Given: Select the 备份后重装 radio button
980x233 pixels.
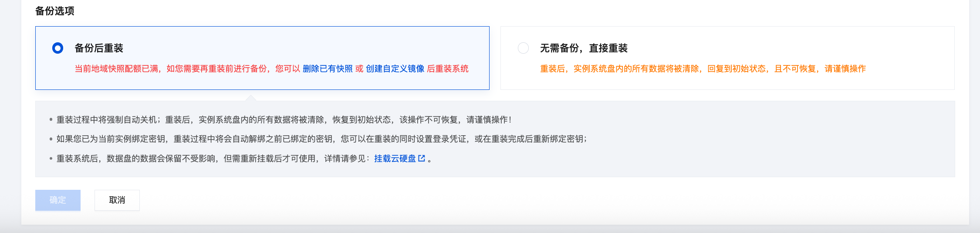Looking at the screenshot, I should pyautogui.click(x=57, y=48).
